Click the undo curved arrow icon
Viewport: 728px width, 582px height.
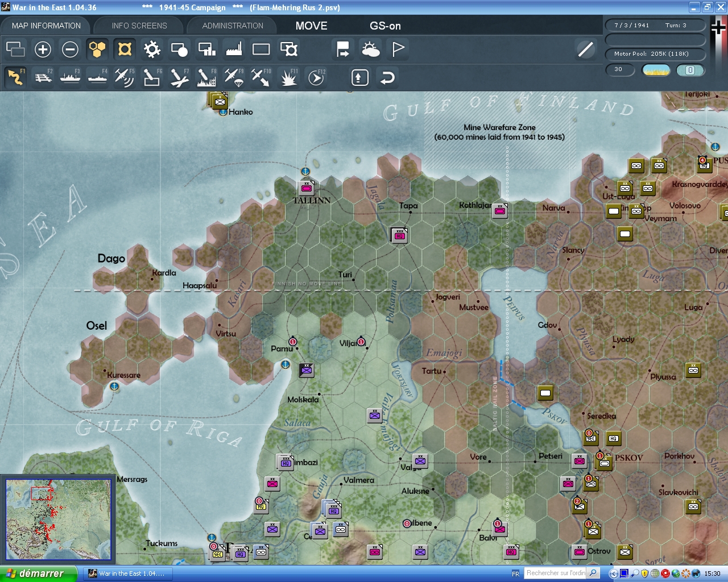point(387,77)
